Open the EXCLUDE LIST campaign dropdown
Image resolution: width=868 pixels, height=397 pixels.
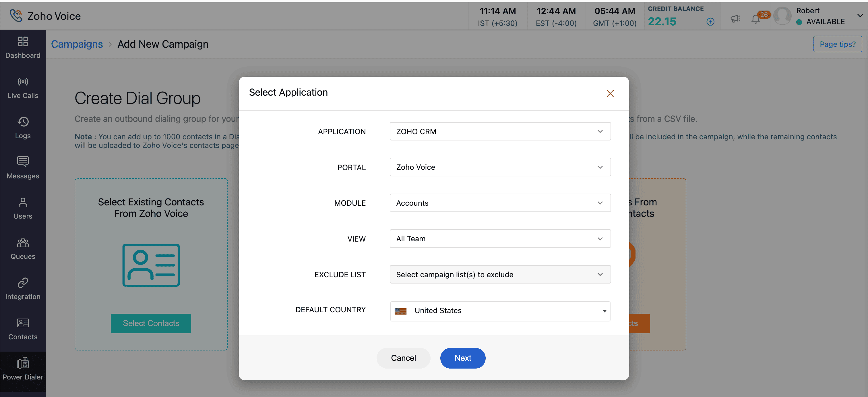coord(500,274)
